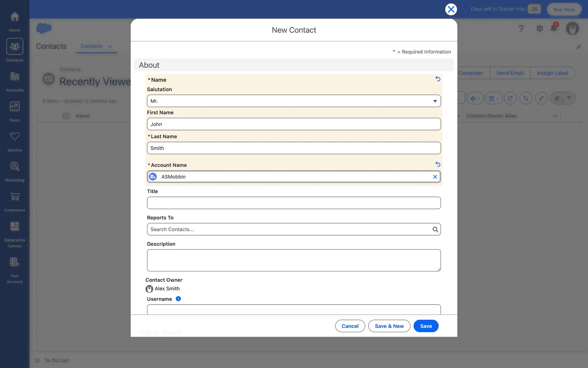Expand the Salutation dropdown
The height and width of the screenshot is (368, 588).
click(x=294, y=101)
